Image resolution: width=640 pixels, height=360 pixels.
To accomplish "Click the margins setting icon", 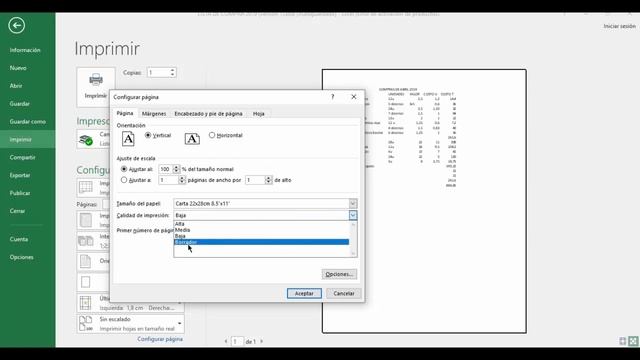I will point(86,303).
